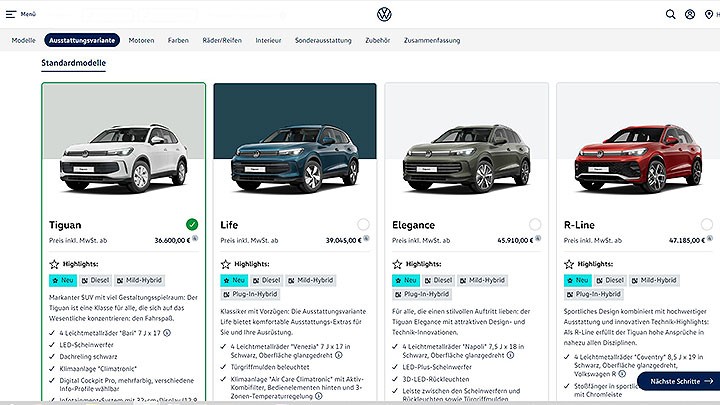720x405 pixels.
Task: Select the Tiguan trim radio button
Action: (x=192, y=225)
